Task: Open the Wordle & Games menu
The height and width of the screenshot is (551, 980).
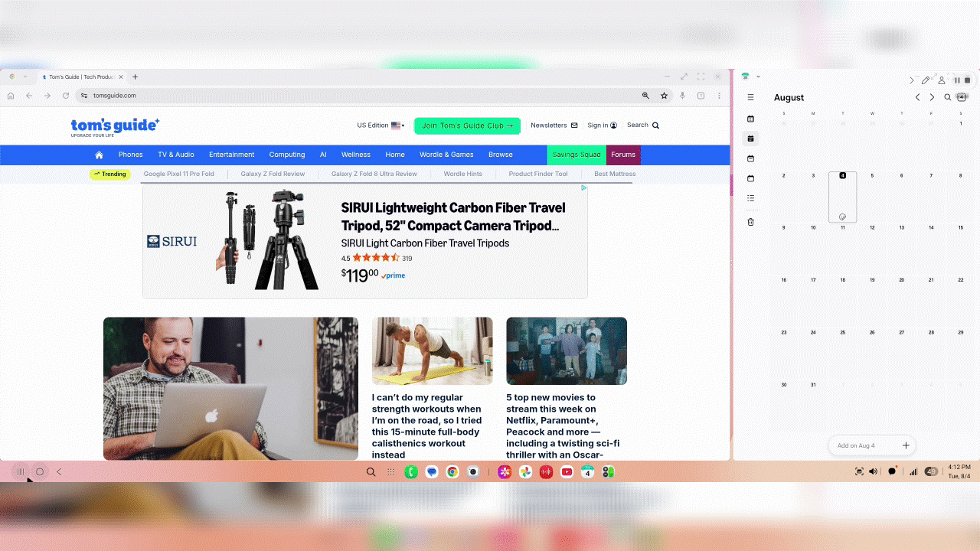Action: pyautogui.click(x=446, y=155)
